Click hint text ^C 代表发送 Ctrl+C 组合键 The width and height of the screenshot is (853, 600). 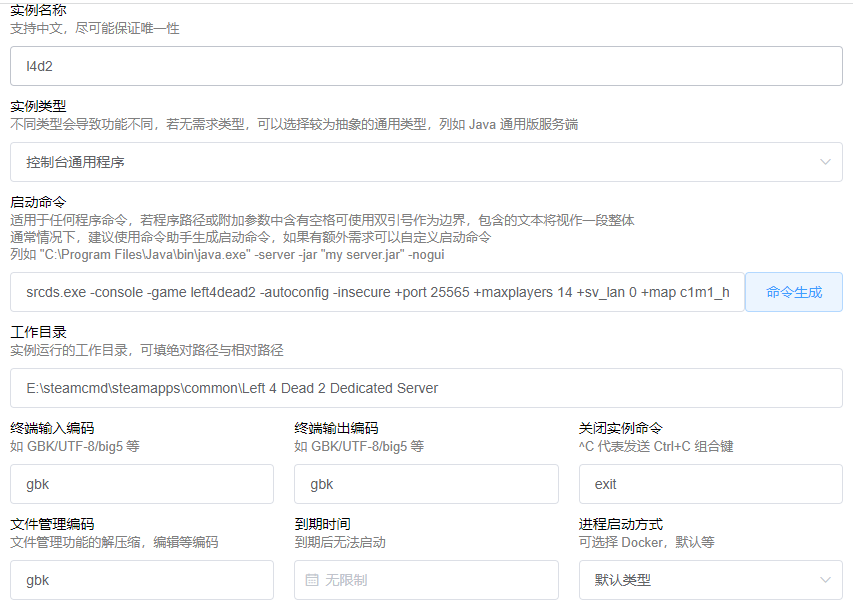click(656, 447)
